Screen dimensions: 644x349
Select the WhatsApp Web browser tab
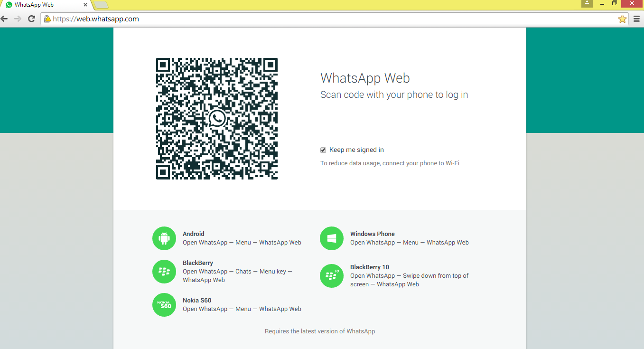[x=47, y=5]
